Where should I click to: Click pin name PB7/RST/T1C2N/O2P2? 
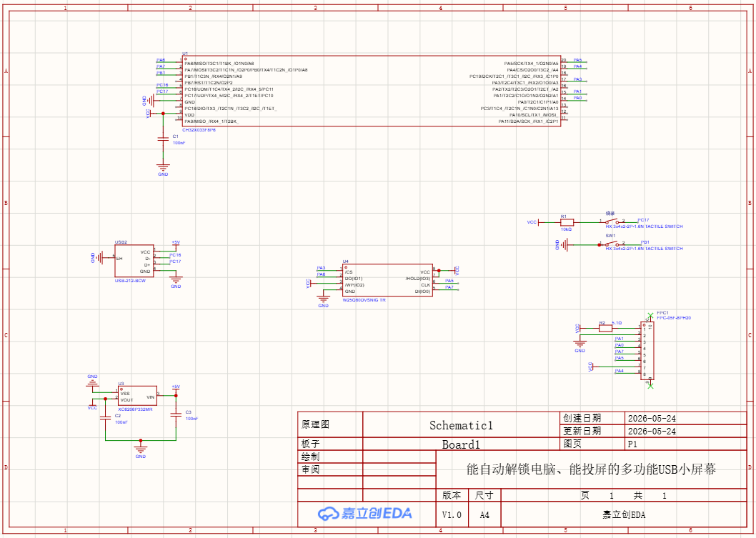tap(208, 83)
